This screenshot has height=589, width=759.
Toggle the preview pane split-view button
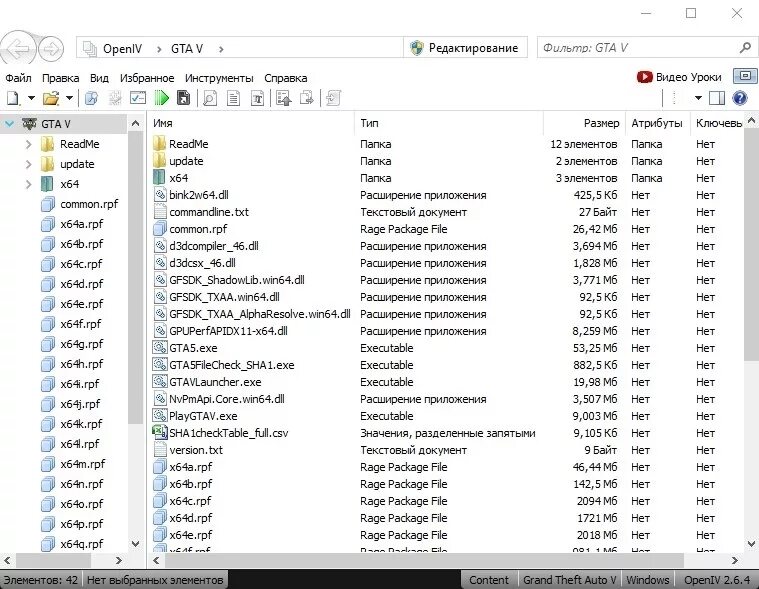716,98
